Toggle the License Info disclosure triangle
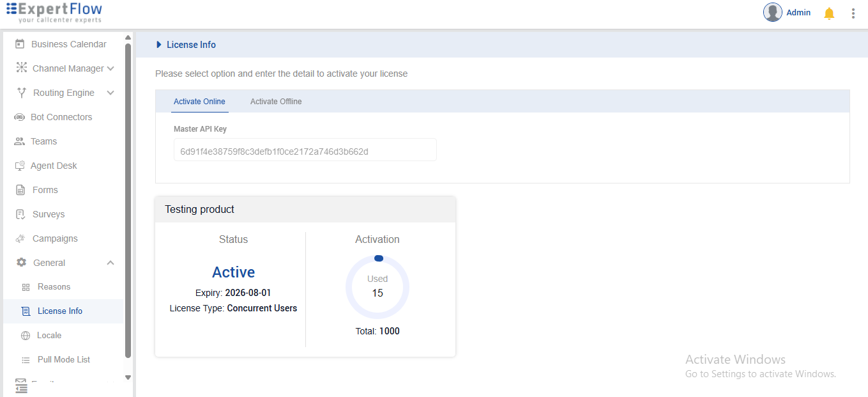Image resolution: width=868 pixels, height=397 pixels. (159, 45)
